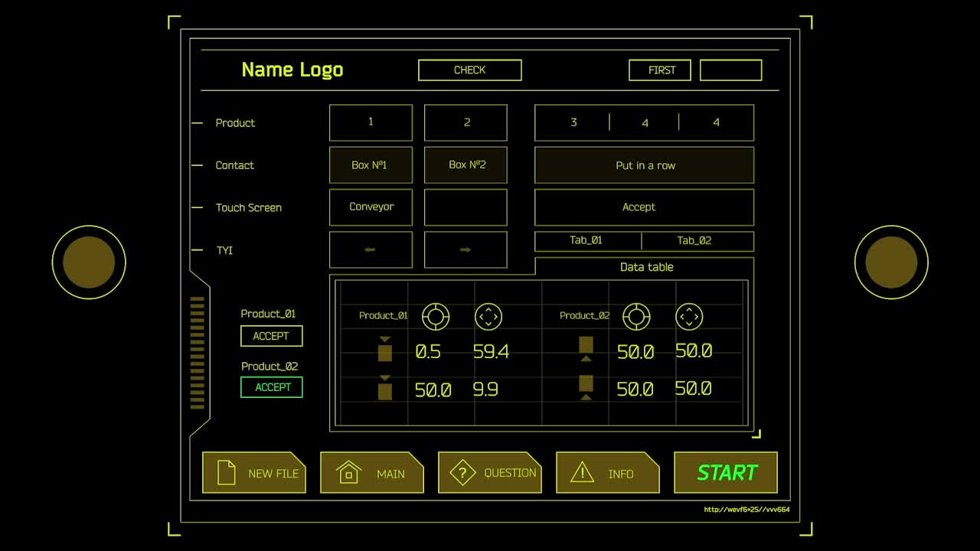The height and width of the screenshot is (551, 980).
Task: Click the Accept wide button
Action: coord(644,207)
